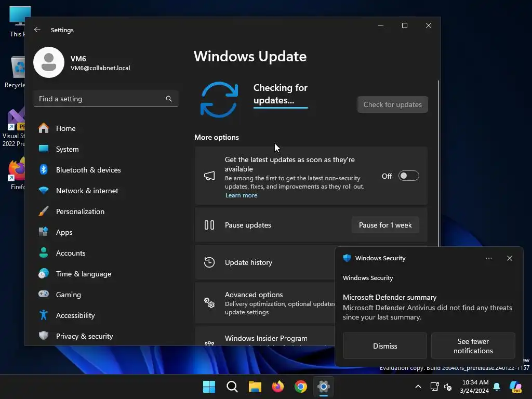The height and width of the screenshot is (399, 532).
Task: Open System settings
Action: (106, 149)
